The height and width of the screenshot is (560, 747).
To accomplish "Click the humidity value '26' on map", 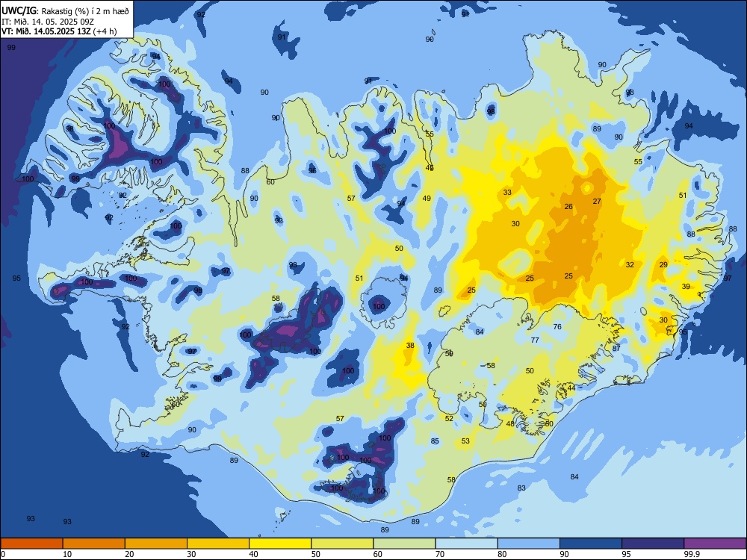I will point(568,206).
